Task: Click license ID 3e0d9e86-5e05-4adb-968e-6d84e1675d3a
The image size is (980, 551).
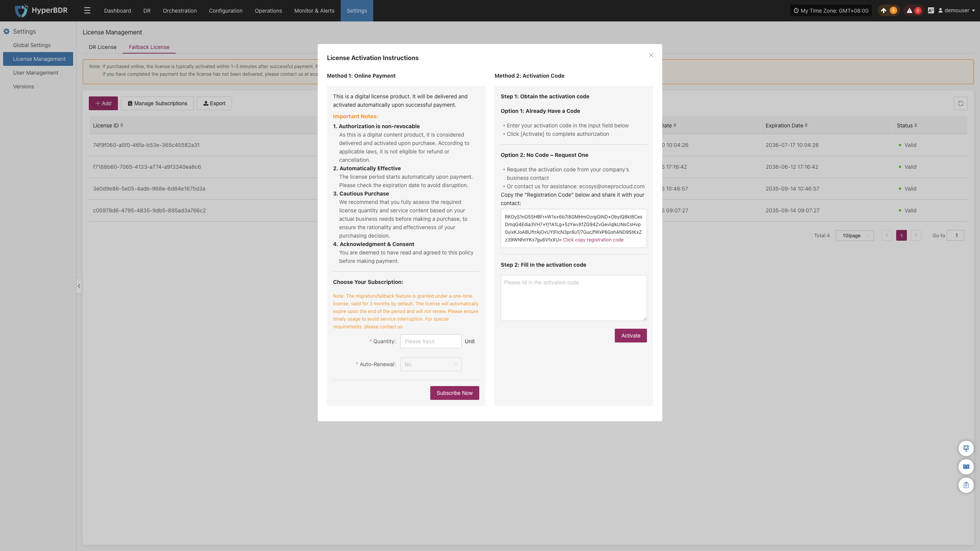Action: pyautogui.click(x=149, y=189)
